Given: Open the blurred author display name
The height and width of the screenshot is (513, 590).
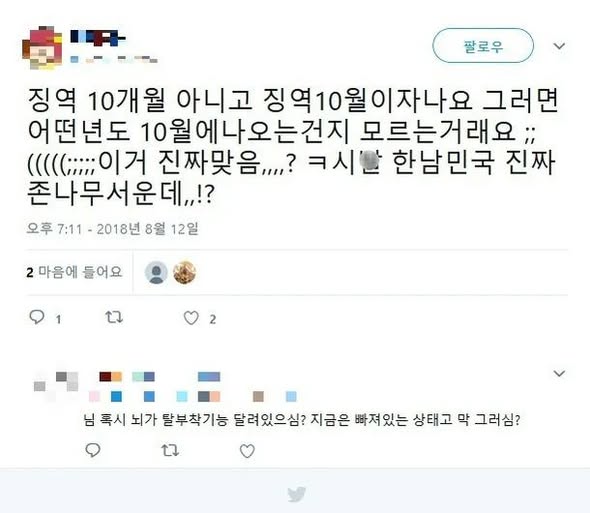Looking at the screenshot, I should (98, 38).
